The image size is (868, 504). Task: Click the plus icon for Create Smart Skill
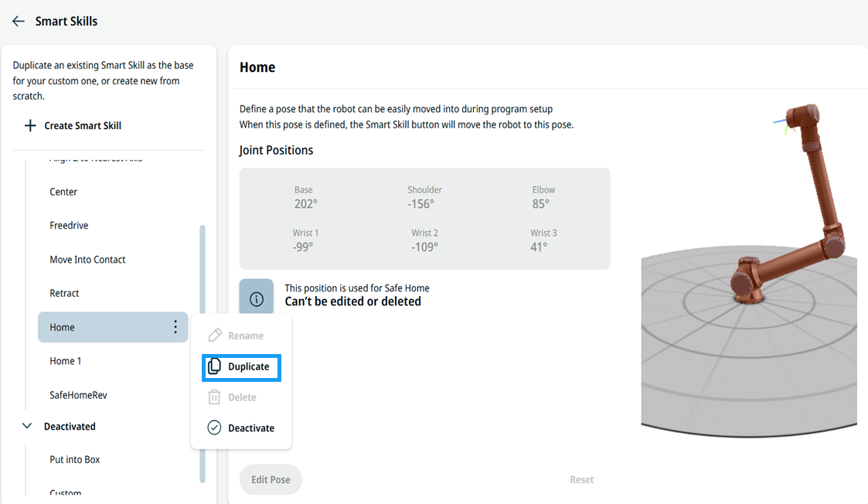point(30,126)
